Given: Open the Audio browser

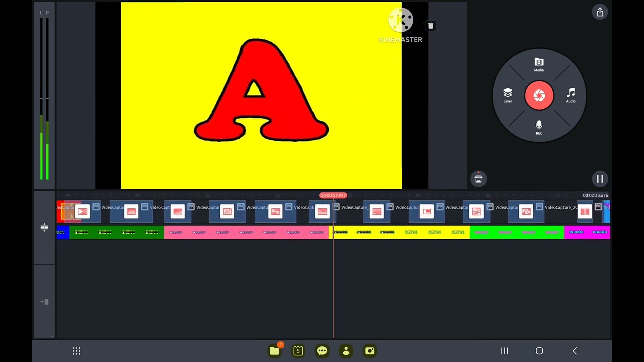Looking at the screenshot, I should (571, 95).
